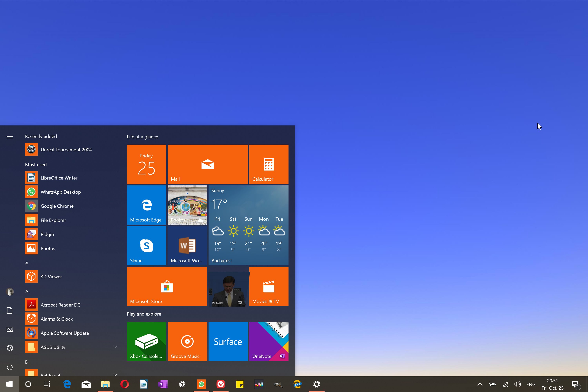Click the A letter header in app list
The height and width of the screenshot is (392, 588).
click(x=27, y=291)
